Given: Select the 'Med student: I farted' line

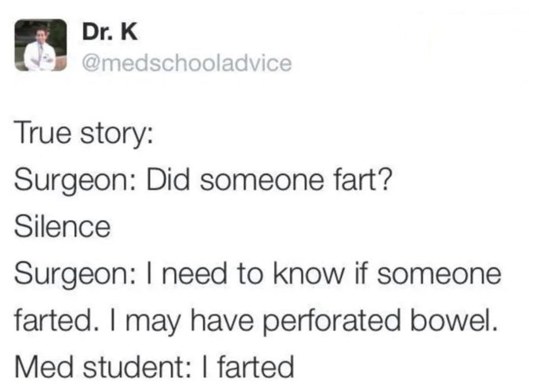Looking at the screenshot, I should [x=155, y=367].
